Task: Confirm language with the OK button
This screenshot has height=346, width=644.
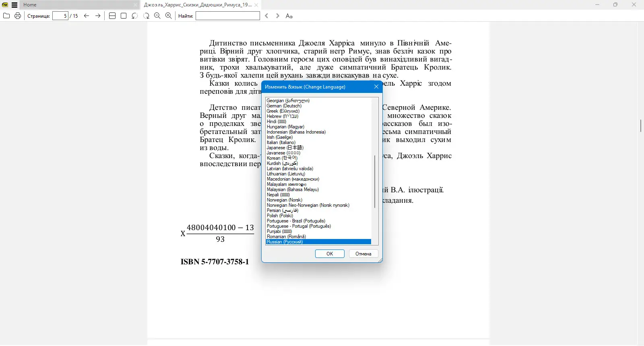Action: (330, 254)
